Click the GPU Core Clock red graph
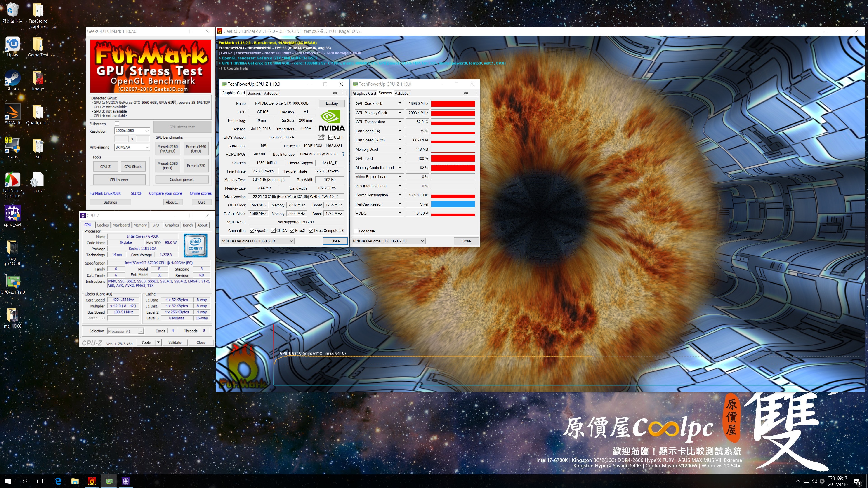The image size is (868, 488). tap(453, 103)
